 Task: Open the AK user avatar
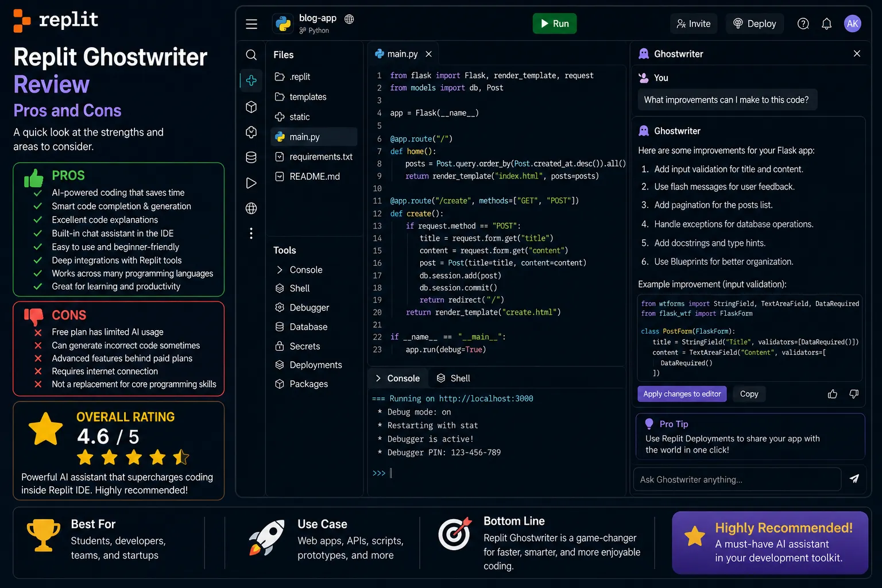[853, 24]
